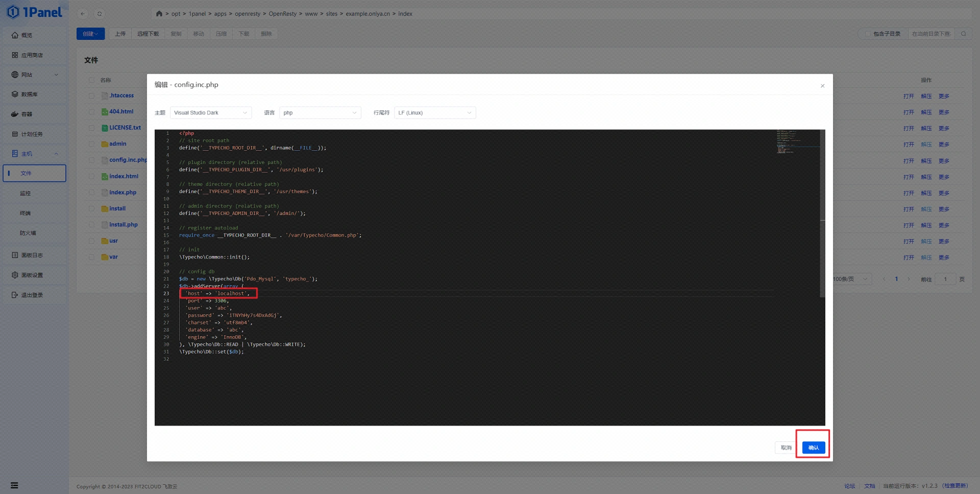Click the admin folder icon
Screen dimensions: 980x494
pos(105,144)
